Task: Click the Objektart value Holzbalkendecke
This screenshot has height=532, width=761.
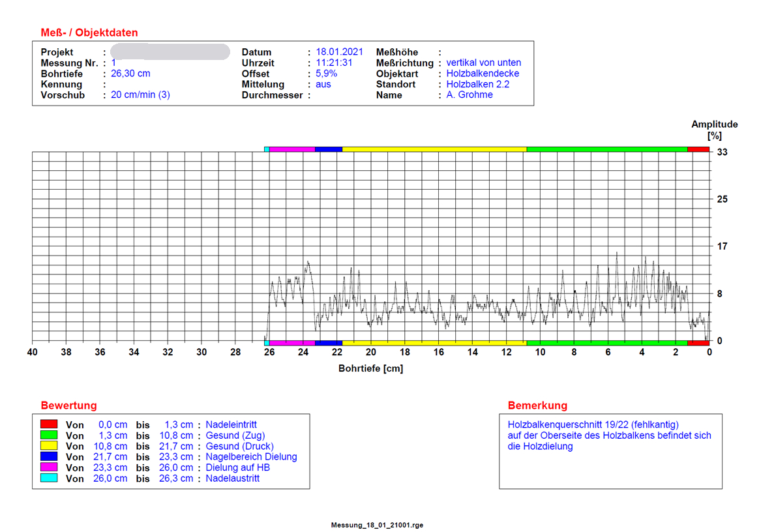Action: tap(483, 74)
